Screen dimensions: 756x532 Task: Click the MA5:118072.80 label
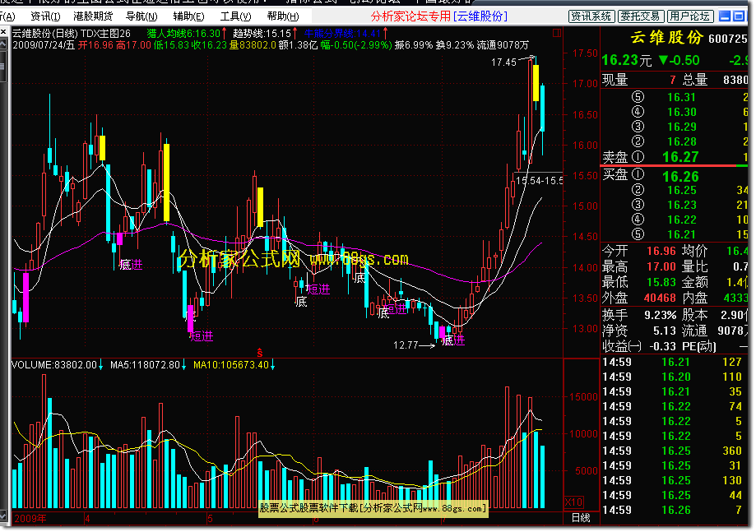click(x=145, y=365)
